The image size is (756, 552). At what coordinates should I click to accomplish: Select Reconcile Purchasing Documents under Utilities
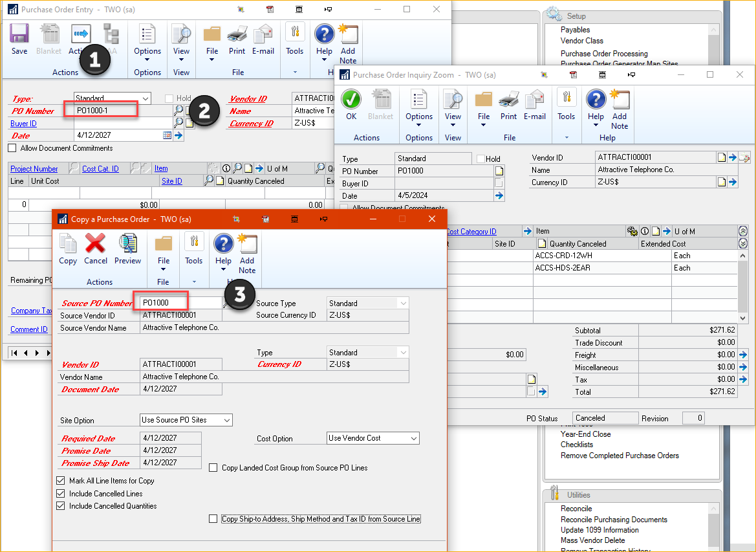(614, 520)
